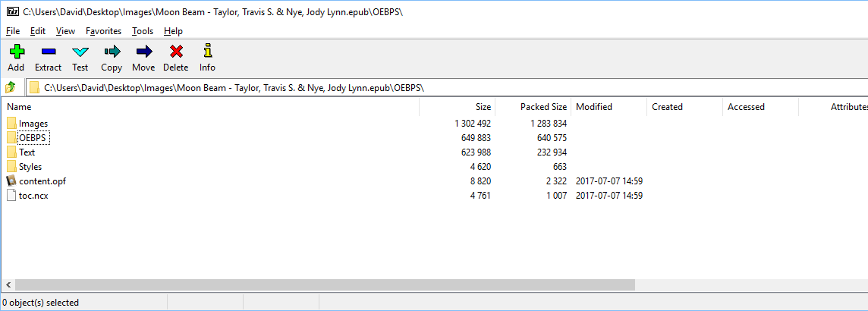Screen dimensions: 868x311
Task: Select the Styles folder
Action: (x=30, y=167)
